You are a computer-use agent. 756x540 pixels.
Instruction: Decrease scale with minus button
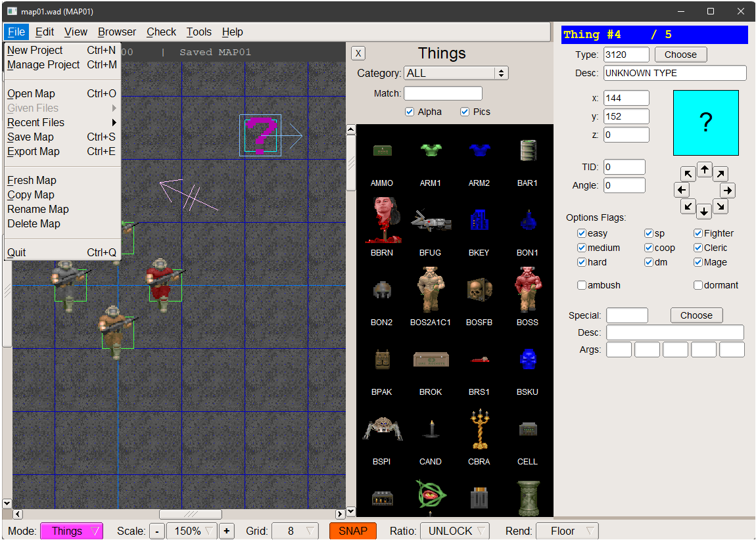156,531
